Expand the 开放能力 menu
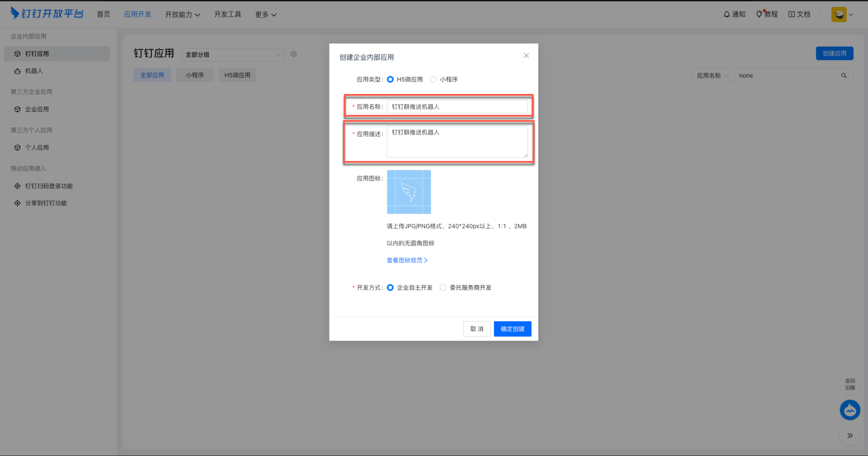The width and height of the screenshot is (868, 456). coord(182,14)
